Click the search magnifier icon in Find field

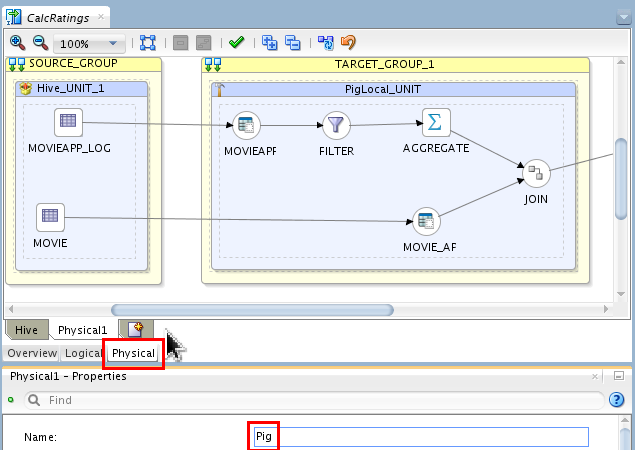[34, 400]
